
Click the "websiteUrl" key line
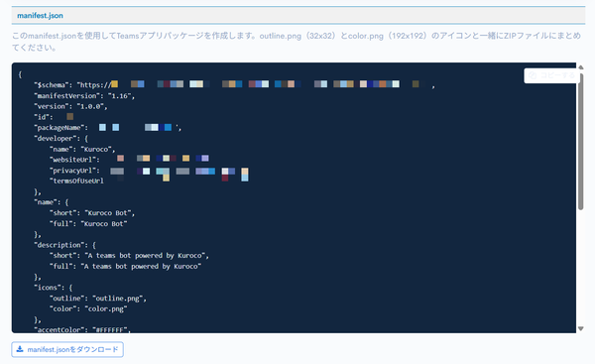[129, 160]
